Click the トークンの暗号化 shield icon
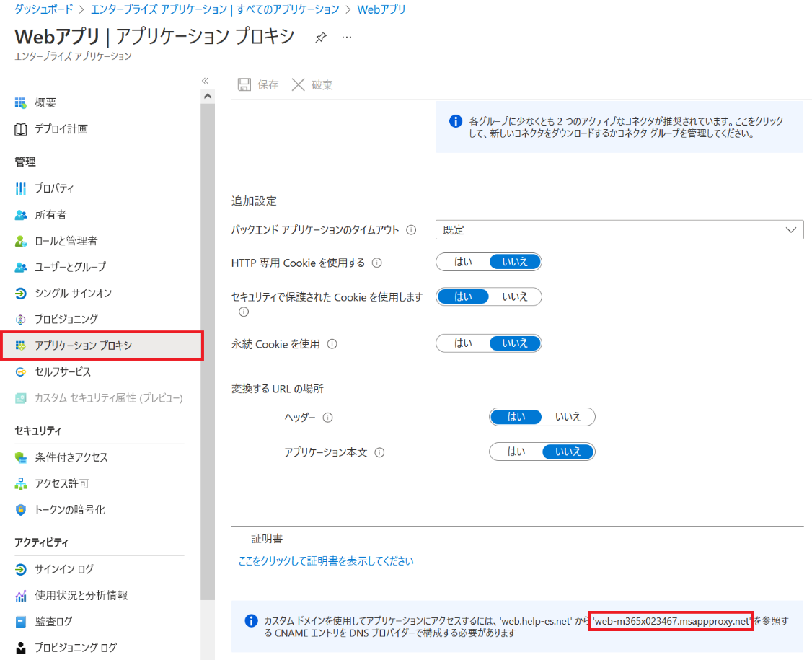This screenshot has width=812, height=660. pyautogui.click(x=21, y=510)
